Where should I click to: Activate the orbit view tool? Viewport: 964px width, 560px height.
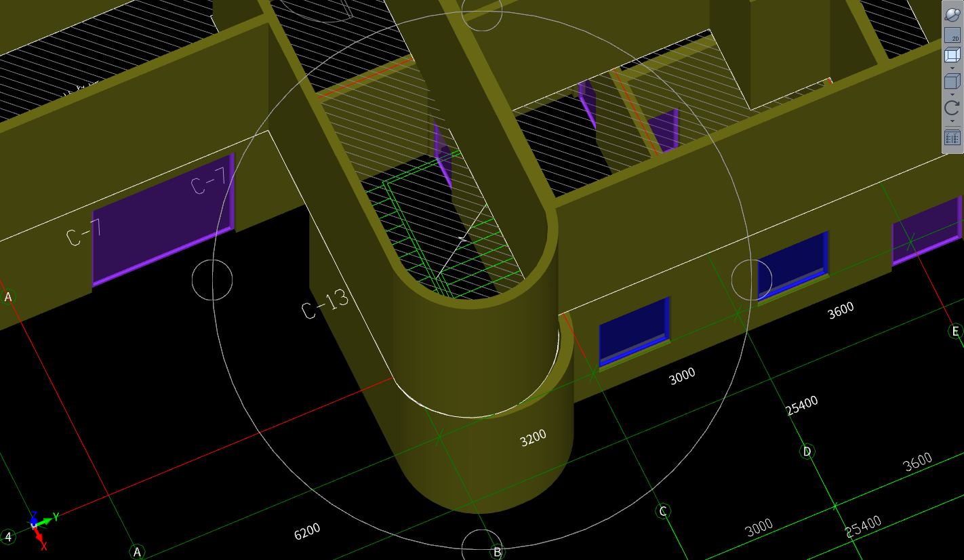click(x=952, y=14)
